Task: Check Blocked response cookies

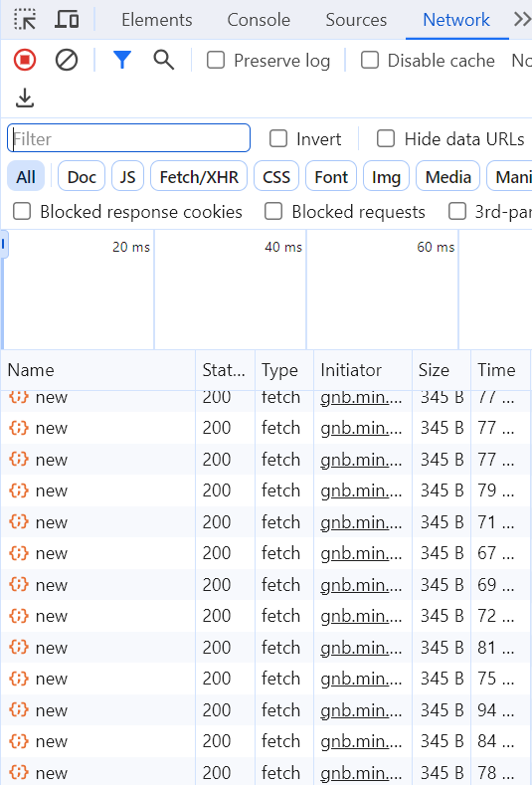Action: 22,211
